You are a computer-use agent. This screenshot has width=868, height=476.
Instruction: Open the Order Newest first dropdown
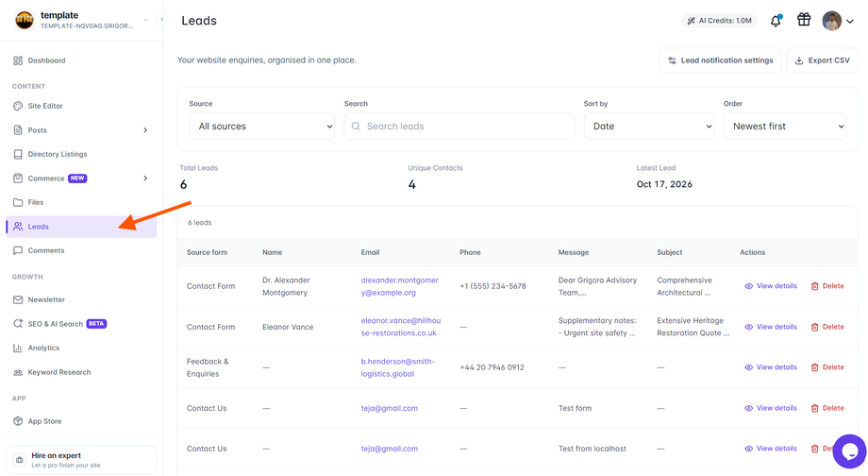click(x=784, y=127)
